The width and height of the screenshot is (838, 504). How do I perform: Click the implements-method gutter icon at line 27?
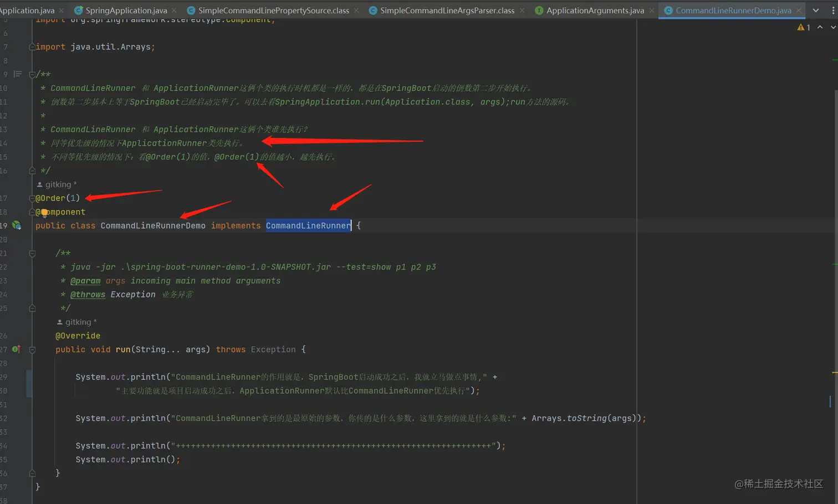pyautogui.click(x=16, y=349)
